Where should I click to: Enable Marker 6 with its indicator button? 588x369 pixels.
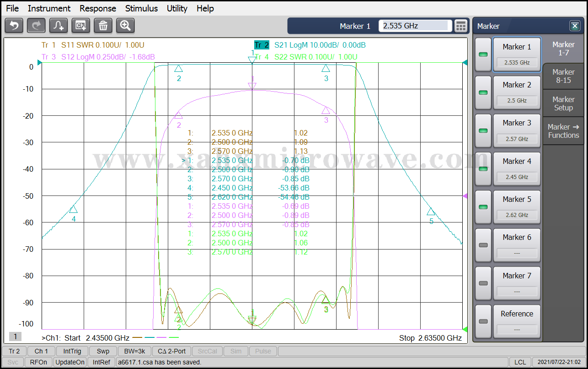pyautogui.click(x=483, y=245)
